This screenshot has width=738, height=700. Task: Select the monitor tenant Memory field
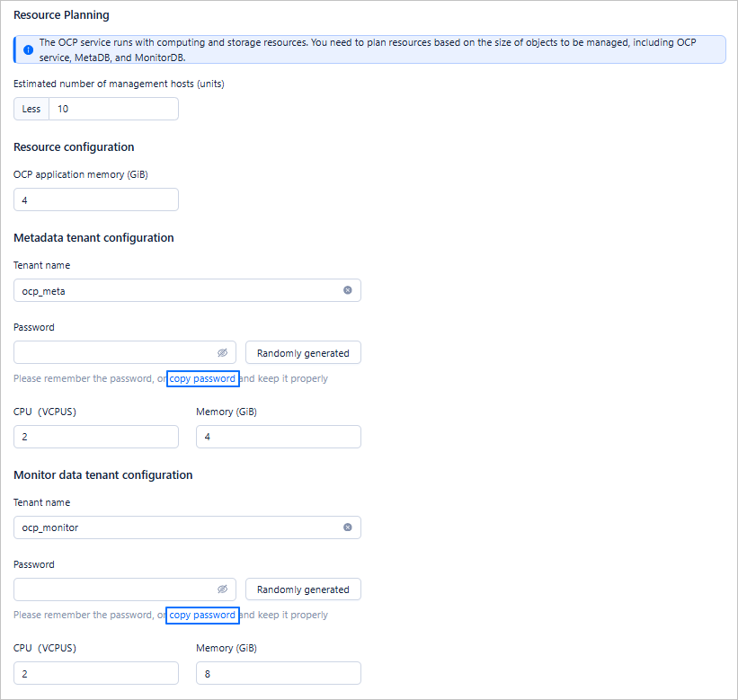tap(278, 673)
